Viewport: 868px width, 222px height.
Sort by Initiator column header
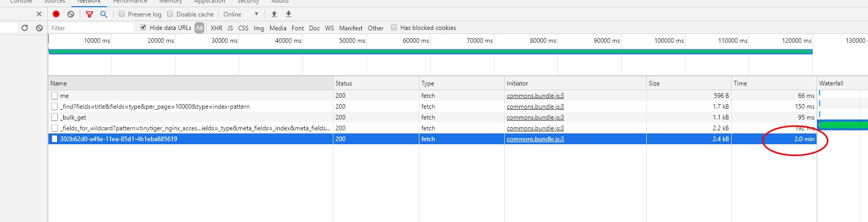click(x=575, y=83)
